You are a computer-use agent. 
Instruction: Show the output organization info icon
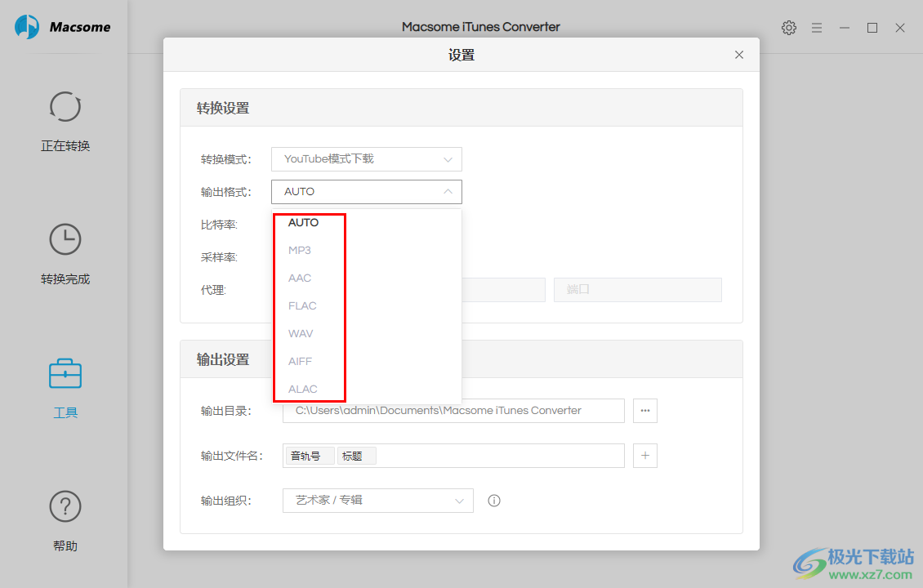pos(494,501)
